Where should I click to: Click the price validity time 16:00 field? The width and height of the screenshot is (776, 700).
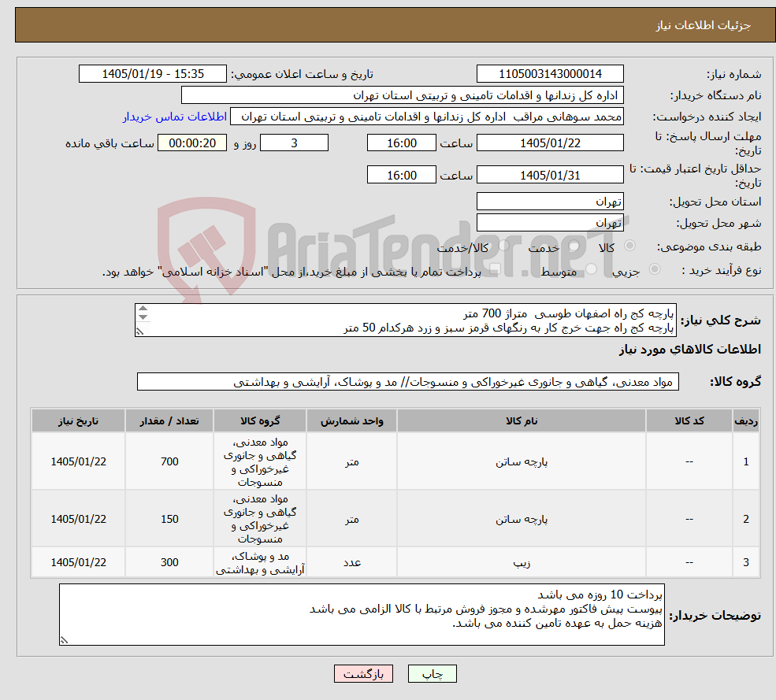(401, 175)
